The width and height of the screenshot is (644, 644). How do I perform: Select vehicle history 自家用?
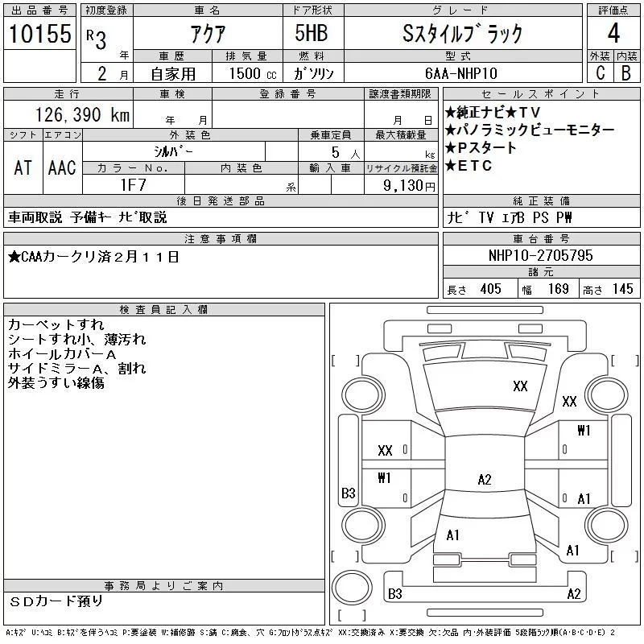point(173,74)
